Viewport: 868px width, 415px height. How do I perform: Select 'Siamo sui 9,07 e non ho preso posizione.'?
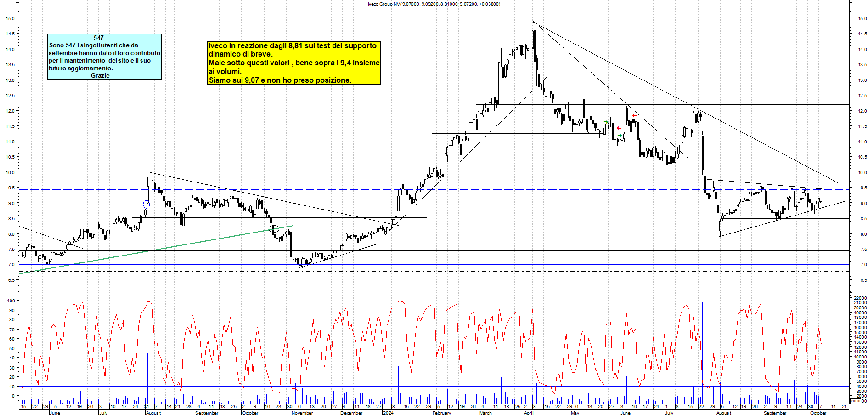280,80
